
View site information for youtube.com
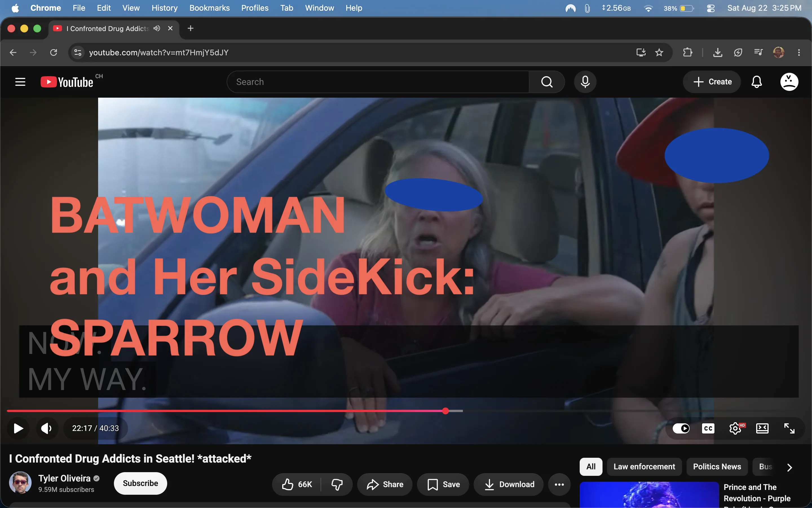pos(78,52)
